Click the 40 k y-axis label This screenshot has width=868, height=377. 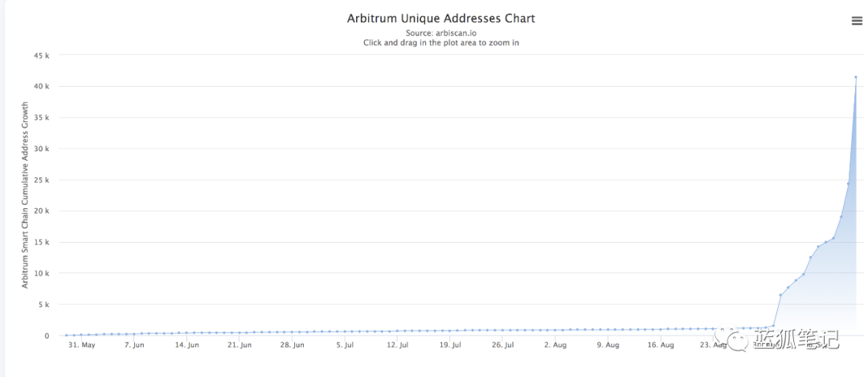(x=43, y=87)
